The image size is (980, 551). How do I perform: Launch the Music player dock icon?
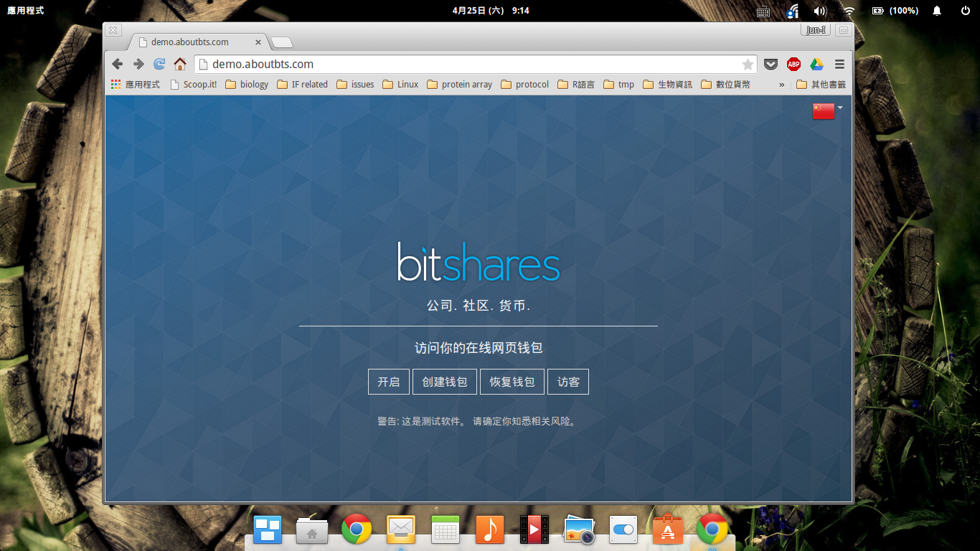pos(490,529)
